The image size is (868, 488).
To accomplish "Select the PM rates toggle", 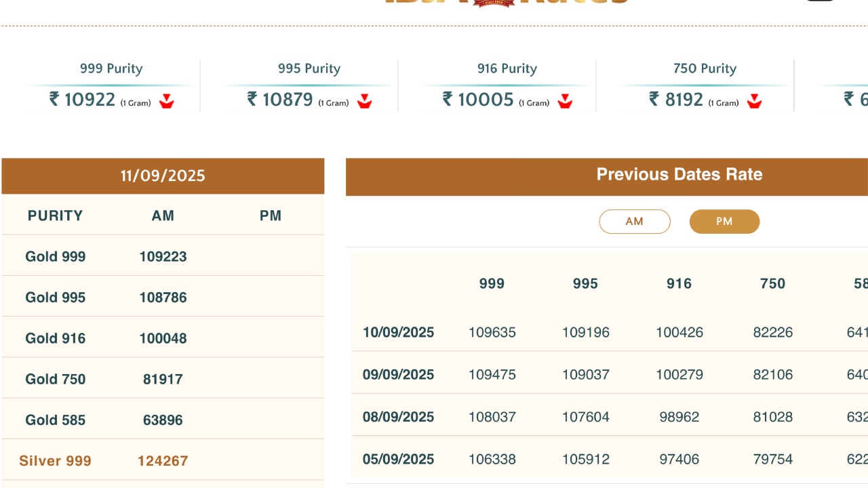I will (x=724, y=222).
